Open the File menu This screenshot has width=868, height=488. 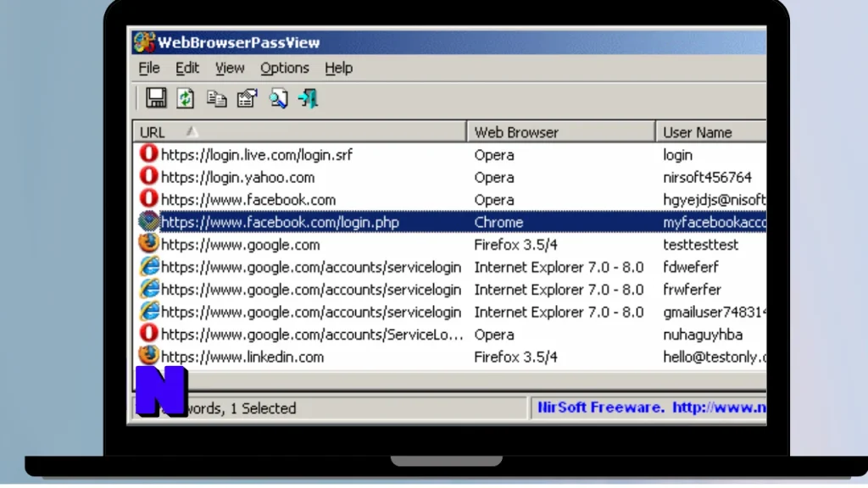coord(149,68)
